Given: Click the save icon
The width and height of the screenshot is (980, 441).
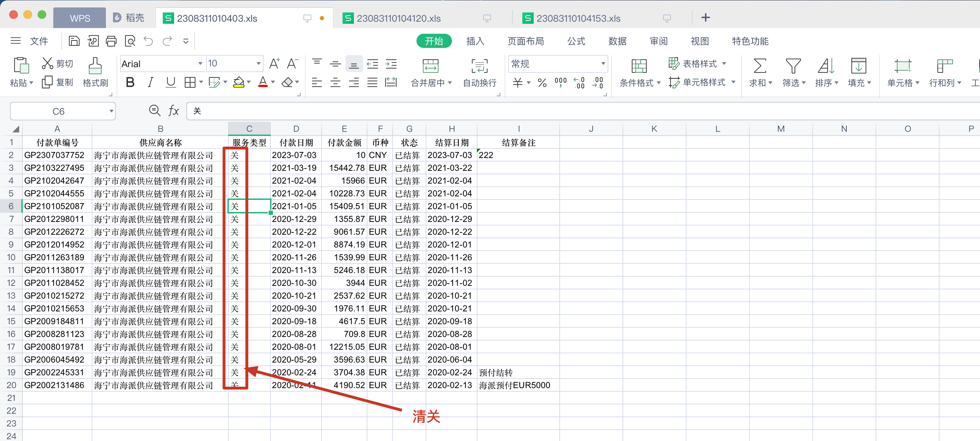Looking at the screenshot, I should click(74, 41).
